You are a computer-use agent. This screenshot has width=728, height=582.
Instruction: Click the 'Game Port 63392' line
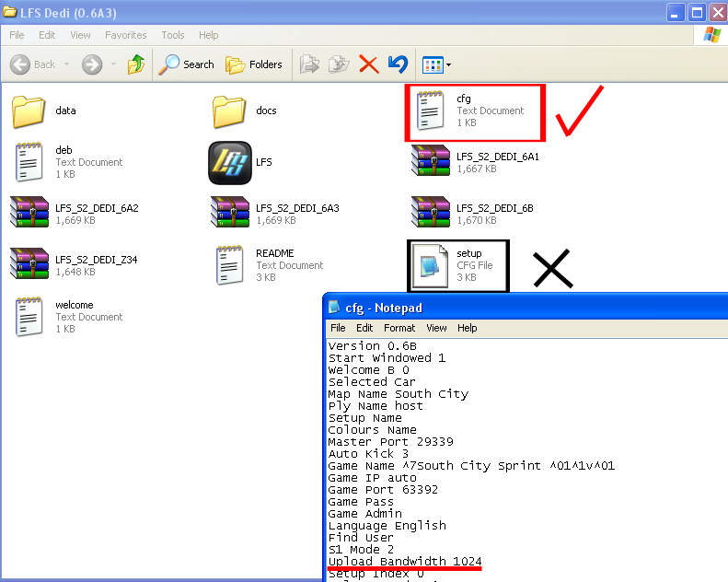(x=383, y=490)
